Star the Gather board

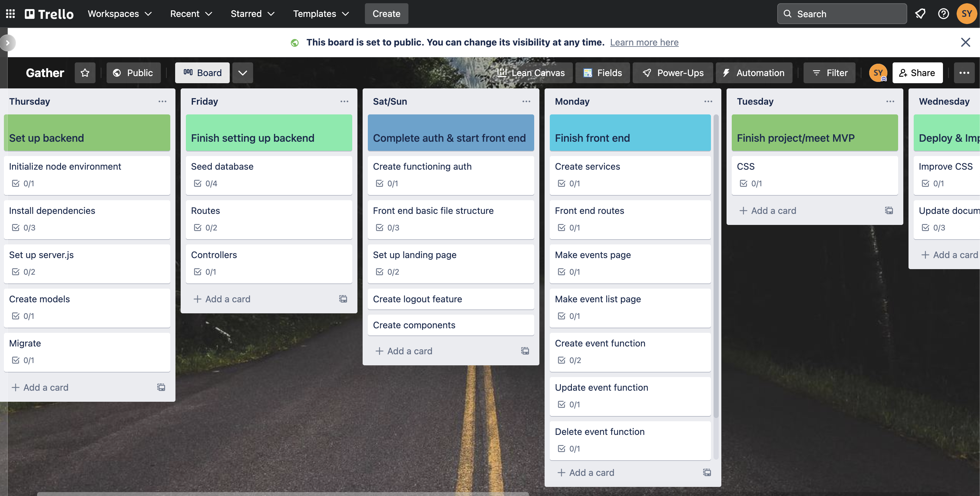click(x=84, y=73)
